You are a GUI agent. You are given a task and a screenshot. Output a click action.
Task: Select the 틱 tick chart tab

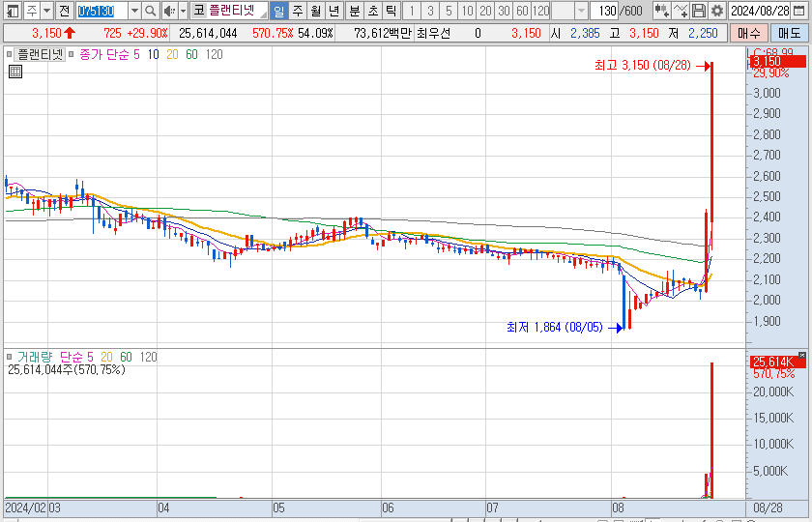click(391, 11)
